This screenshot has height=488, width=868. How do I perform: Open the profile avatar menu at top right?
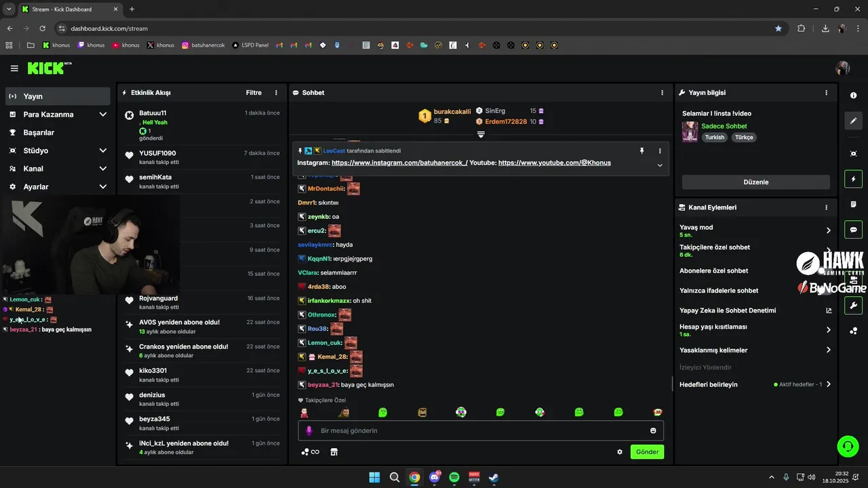click(x=843, y=68)
